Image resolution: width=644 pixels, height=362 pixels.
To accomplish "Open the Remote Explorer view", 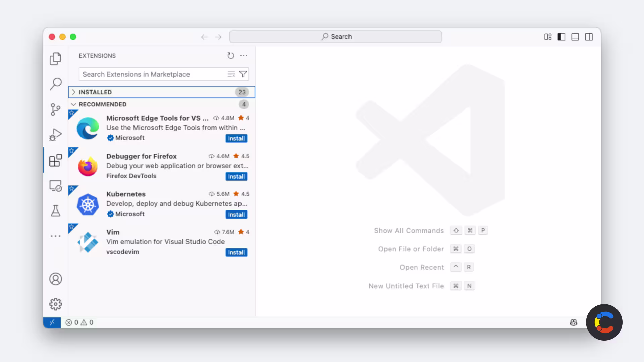I will coord(55,186).
